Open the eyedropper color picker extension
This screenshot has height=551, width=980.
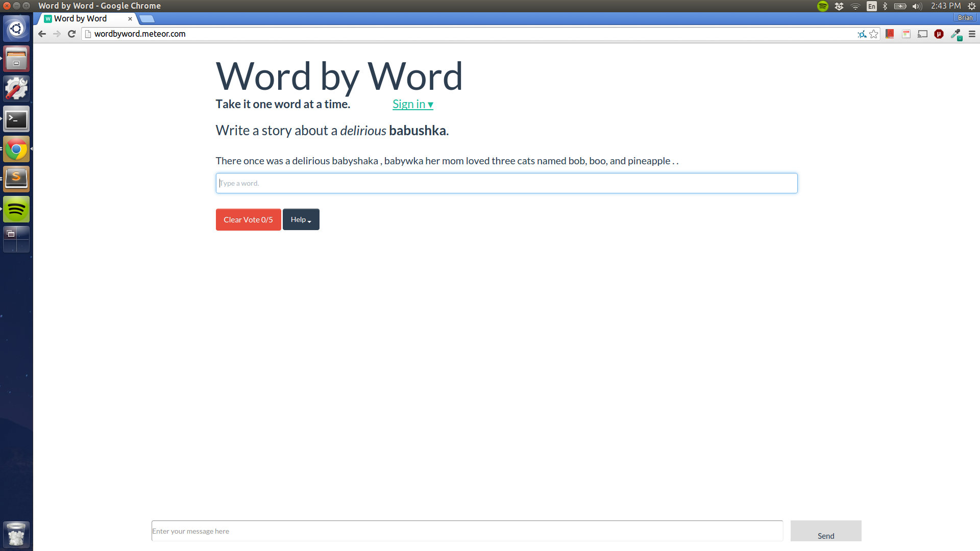955,34
